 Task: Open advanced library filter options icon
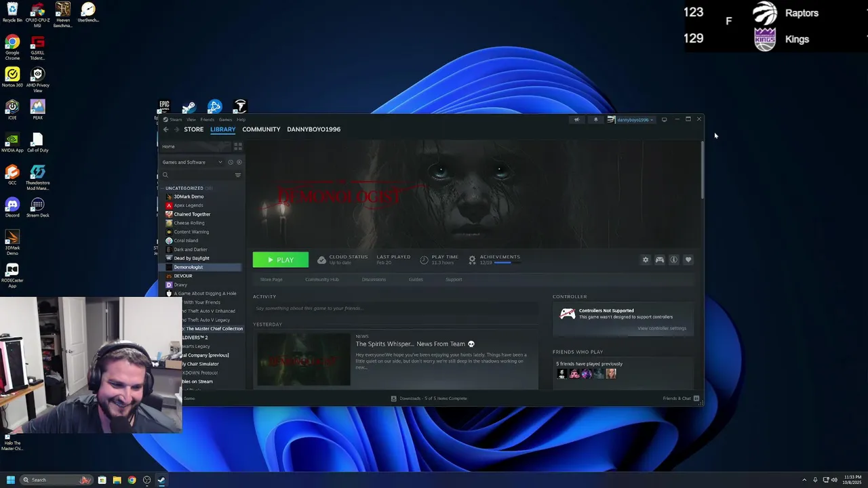(x=237, y=175)
